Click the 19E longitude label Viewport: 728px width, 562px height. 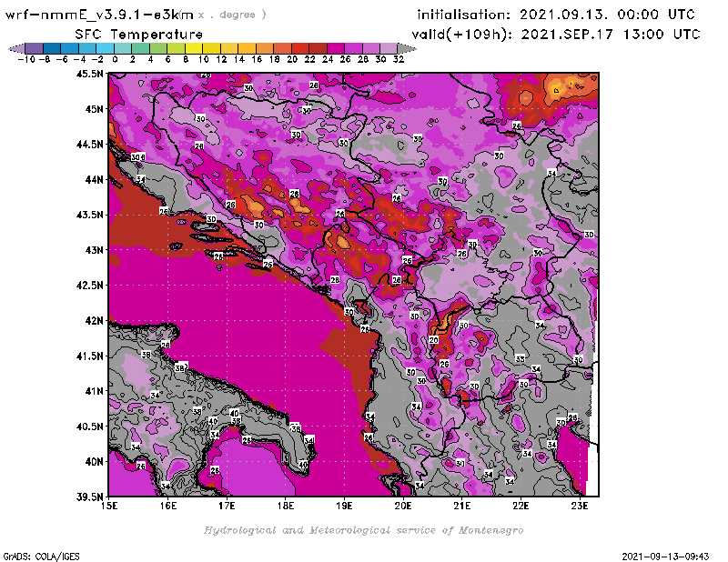click(344, 506)
